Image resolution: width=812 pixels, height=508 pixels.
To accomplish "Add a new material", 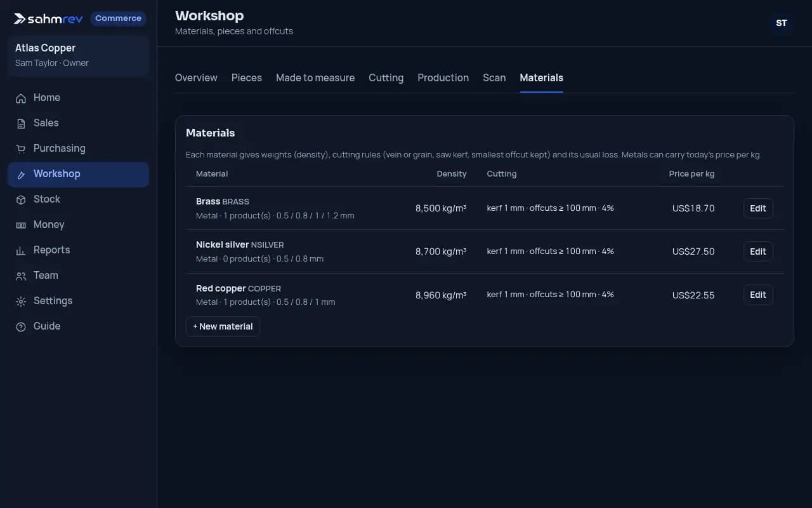I will (x=223, y=326).
